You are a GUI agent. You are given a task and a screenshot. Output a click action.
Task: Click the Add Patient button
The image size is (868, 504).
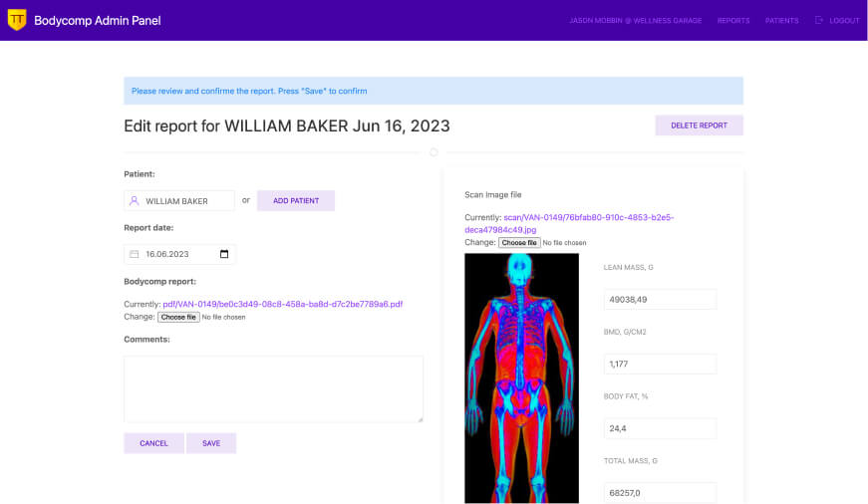(x=296, y=201)
